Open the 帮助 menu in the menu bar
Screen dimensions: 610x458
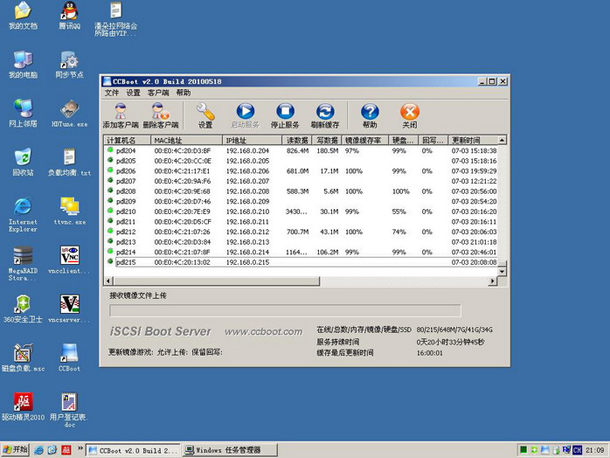[x=183, y=93]
